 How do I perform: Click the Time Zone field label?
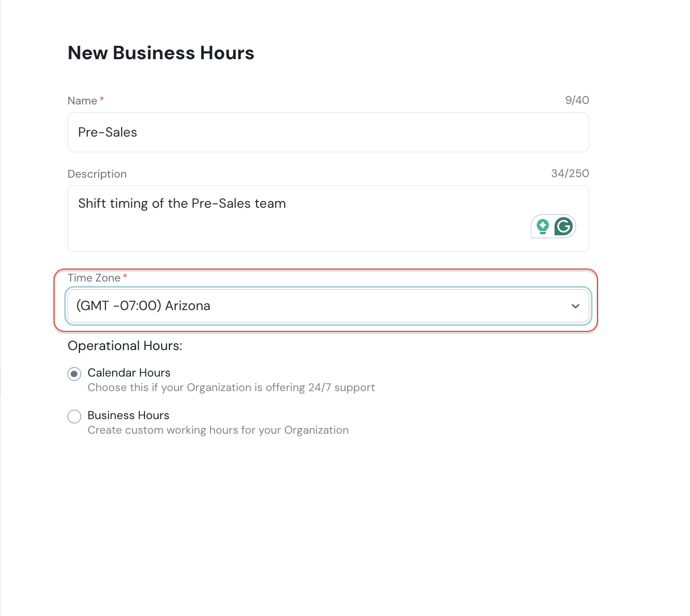[x=94, y=278]
